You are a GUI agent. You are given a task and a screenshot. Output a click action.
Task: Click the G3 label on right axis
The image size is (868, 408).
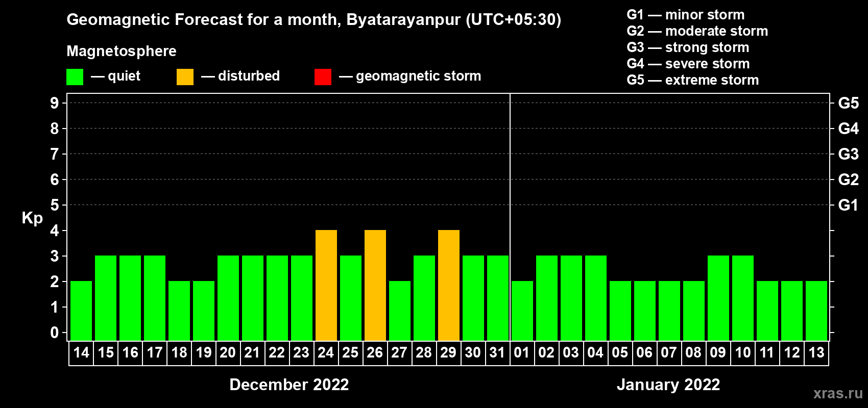[849, 154]
